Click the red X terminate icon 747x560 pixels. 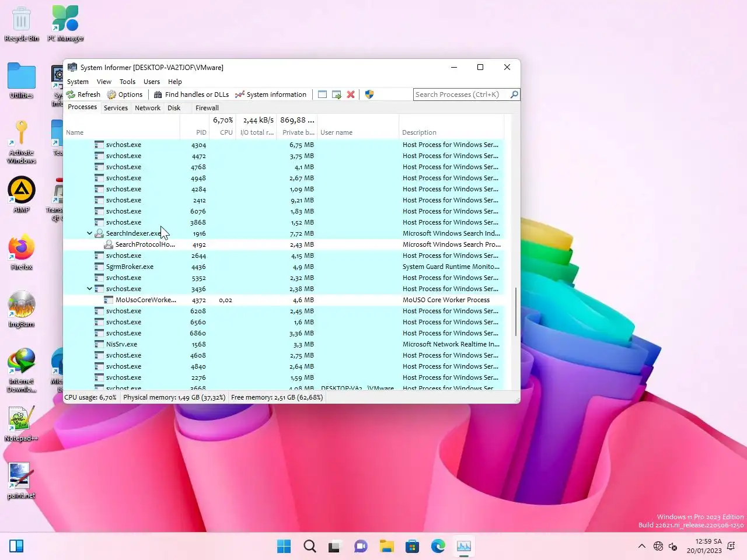click(351, 94)
